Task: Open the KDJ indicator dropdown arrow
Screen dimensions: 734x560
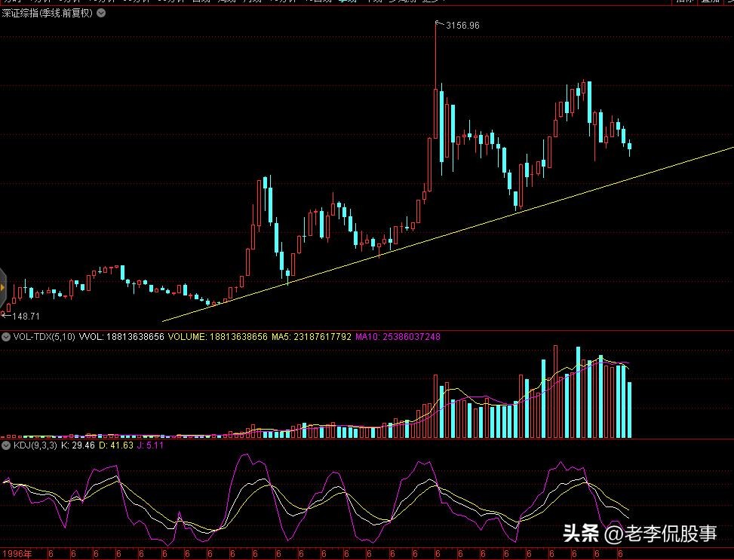Action: 7,445
